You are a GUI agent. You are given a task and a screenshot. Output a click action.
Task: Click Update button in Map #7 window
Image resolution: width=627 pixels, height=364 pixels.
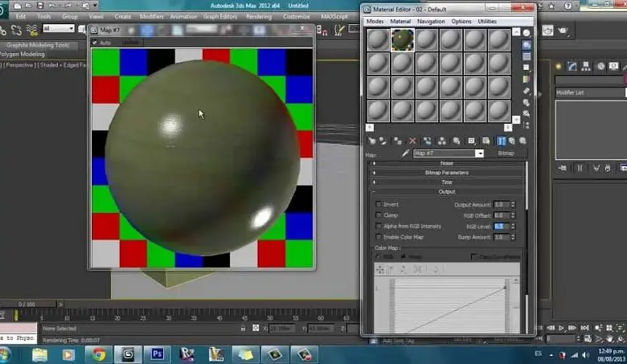pos(130,43)
